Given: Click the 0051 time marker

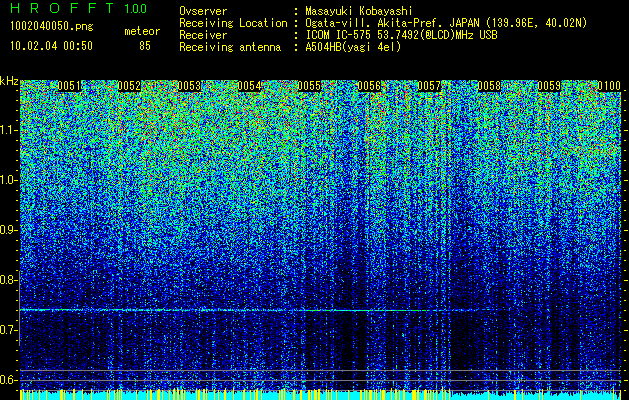Looking at the screenshot, I should click(x=69, y=86).
